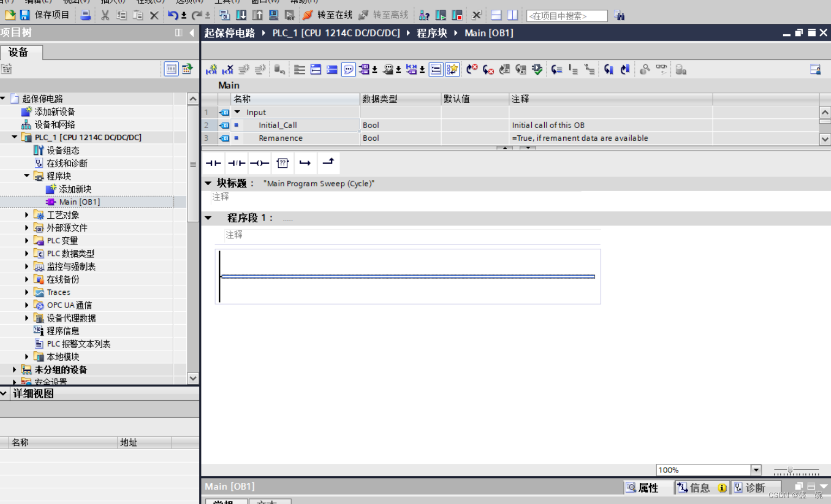Viewport: 831px width, 504px height.
Task: Click the split editor horizontally icon
Action: coord(496,15)
